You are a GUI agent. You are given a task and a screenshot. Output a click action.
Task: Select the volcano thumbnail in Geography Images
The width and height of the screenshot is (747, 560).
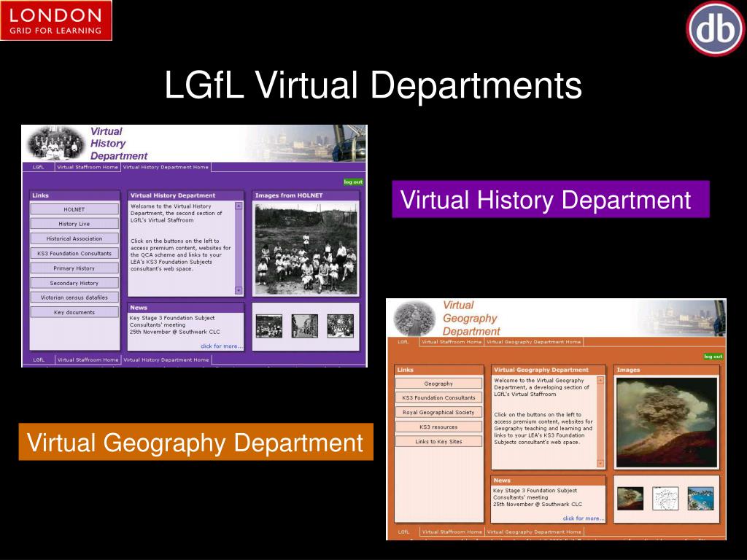[630, 499]
